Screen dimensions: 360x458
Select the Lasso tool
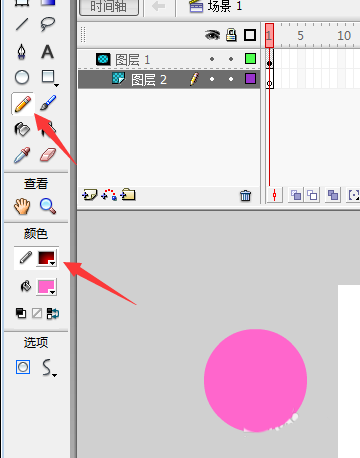(x=47, y=24)
